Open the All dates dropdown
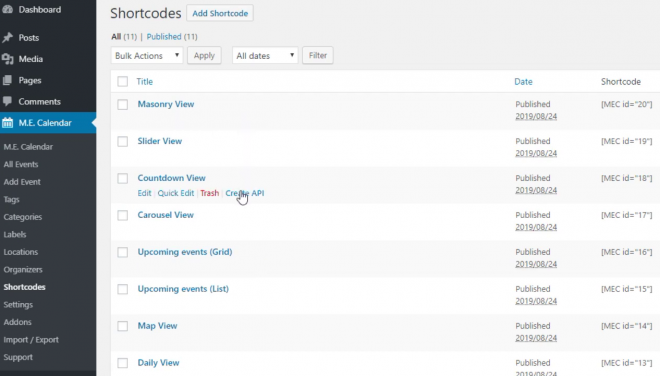This screenshot has width=660, height=376. click(265, 56)
